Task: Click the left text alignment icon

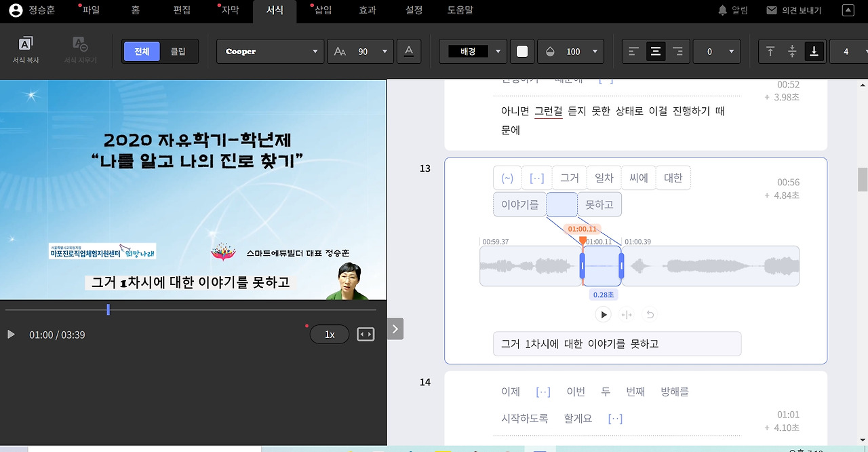Action: 635,51
